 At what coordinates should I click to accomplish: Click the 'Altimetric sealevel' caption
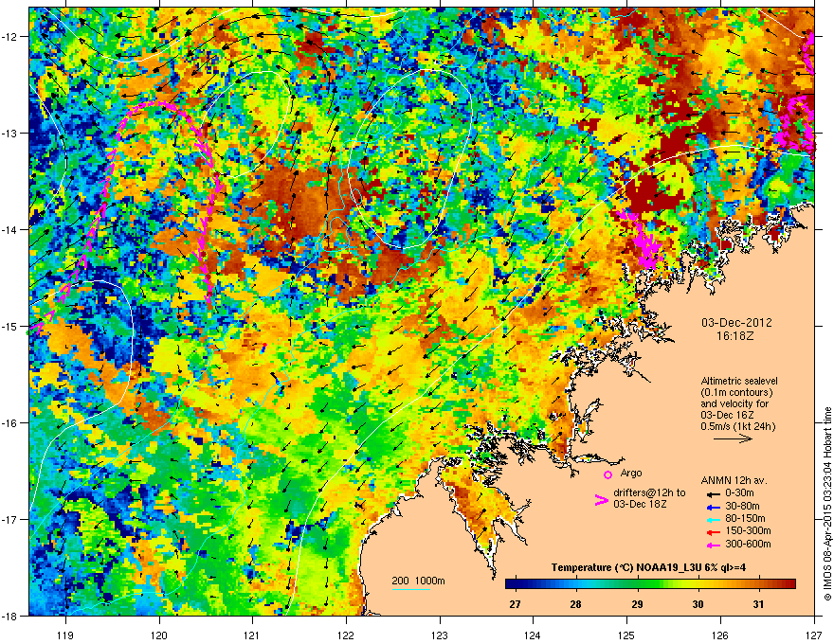pos(739,381)
